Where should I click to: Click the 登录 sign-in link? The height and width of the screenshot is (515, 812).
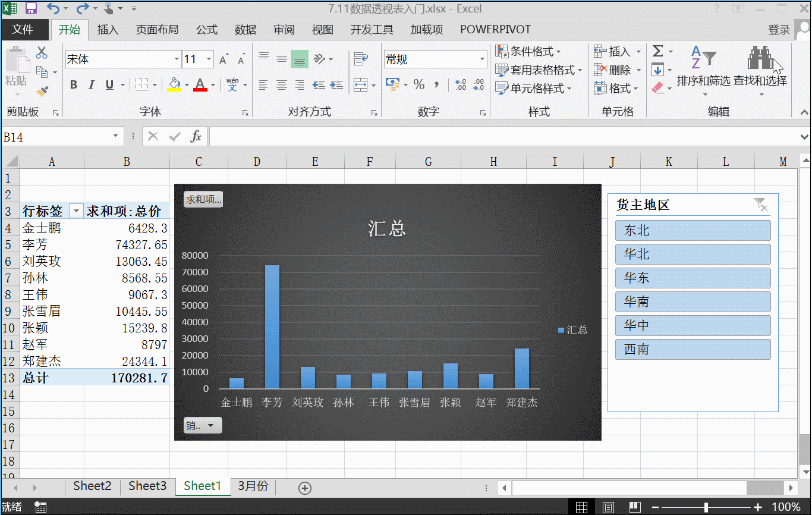[779, 29]
